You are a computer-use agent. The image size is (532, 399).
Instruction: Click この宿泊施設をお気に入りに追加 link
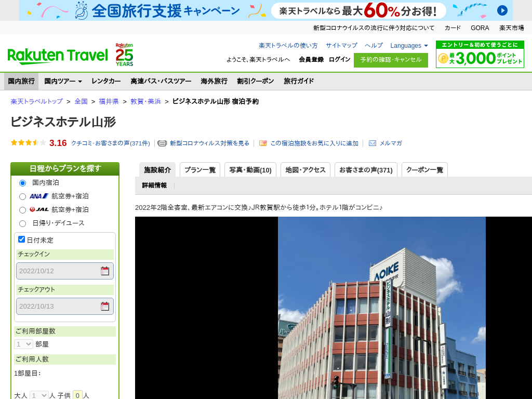pos(314,143)
